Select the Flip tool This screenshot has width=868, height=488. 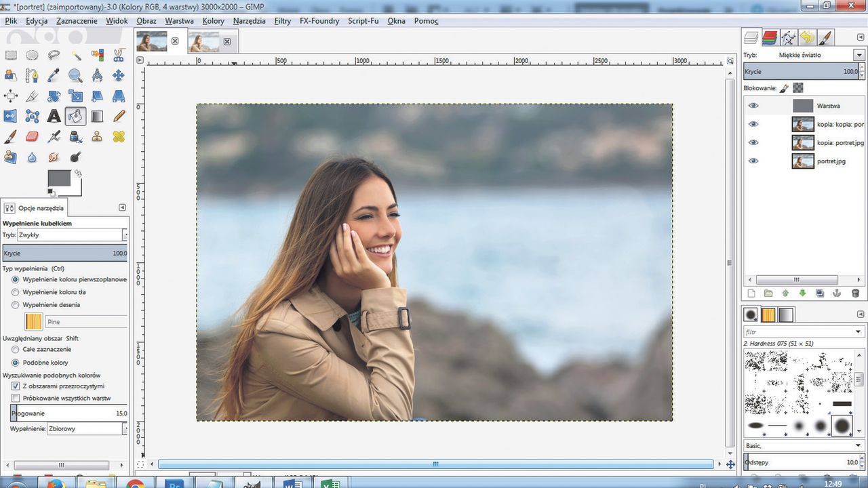tap(11, 117)
